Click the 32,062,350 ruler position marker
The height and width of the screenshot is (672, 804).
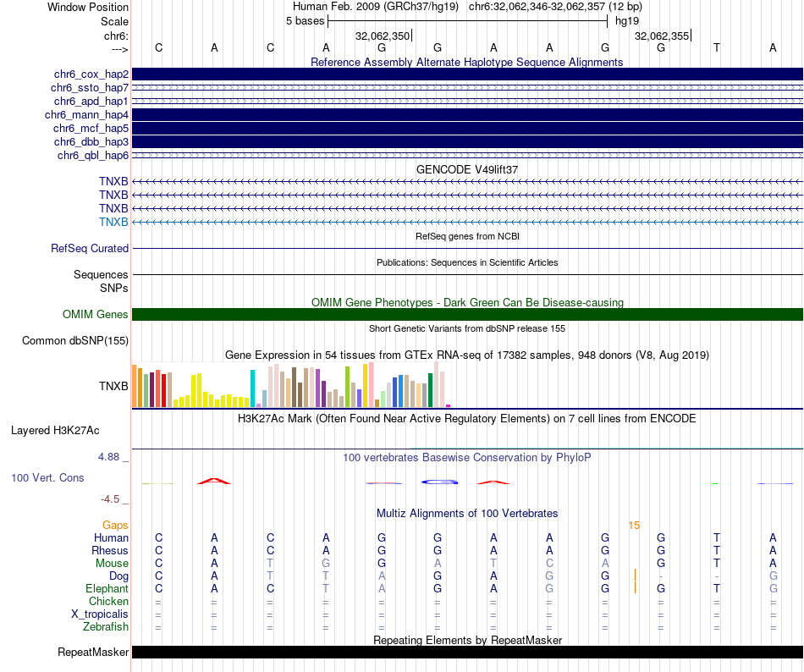383,36
